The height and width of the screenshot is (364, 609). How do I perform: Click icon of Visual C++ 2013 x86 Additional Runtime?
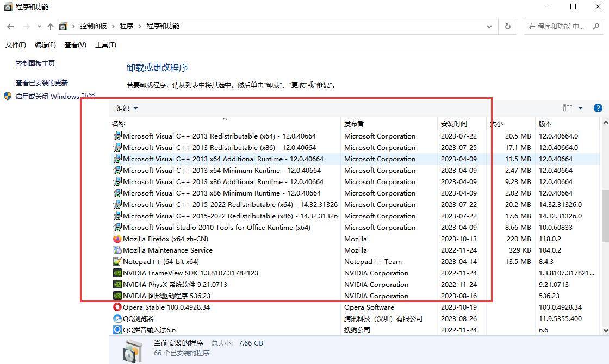point(117,181)
